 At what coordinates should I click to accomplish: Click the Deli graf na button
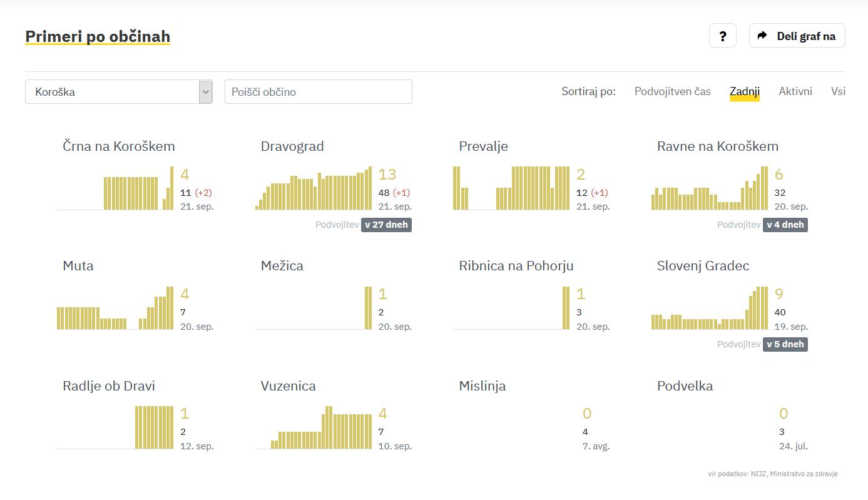pos(797,36)
